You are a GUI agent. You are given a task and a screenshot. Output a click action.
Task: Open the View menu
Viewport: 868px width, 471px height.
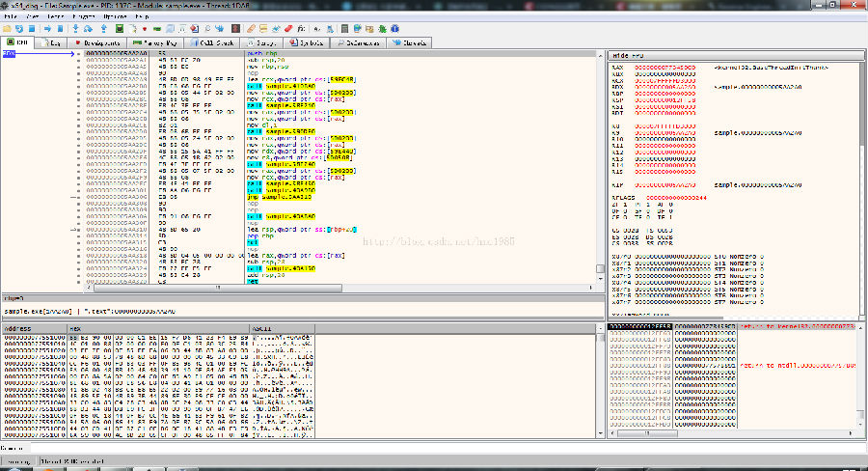pyautogui.click(x=33, y=16)
